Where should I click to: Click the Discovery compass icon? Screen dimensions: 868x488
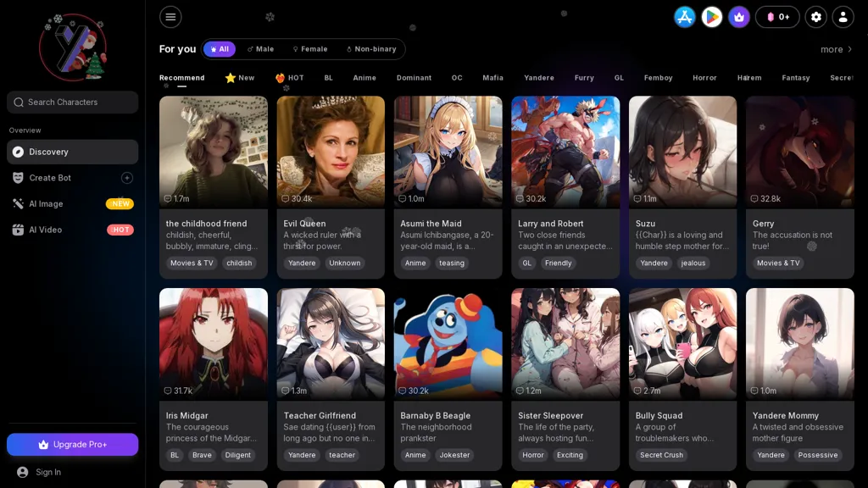(x=19, y=152)
